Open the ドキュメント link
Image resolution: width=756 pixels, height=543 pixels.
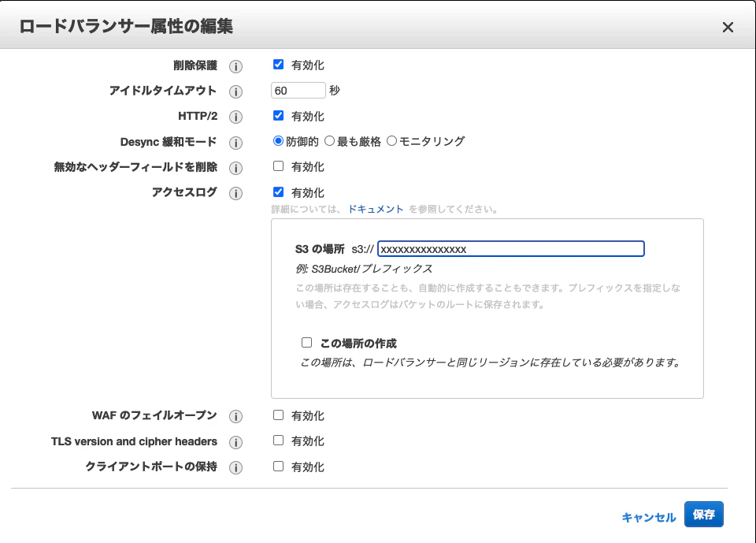376,209
